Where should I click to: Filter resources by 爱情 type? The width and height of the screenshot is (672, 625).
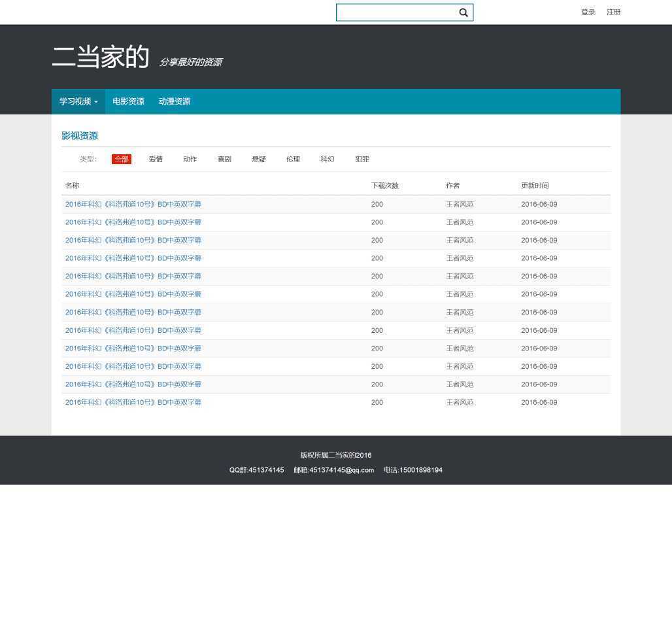[x=156, y=159]
